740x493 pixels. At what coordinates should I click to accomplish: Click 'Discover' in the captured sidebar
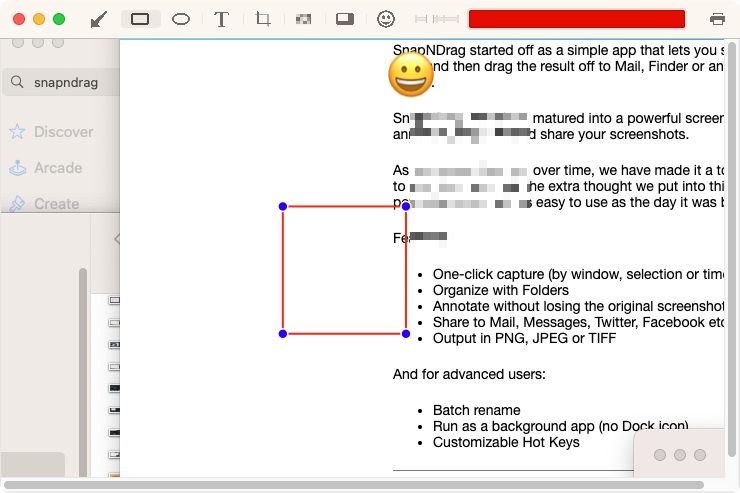click(x=64, y=132)
